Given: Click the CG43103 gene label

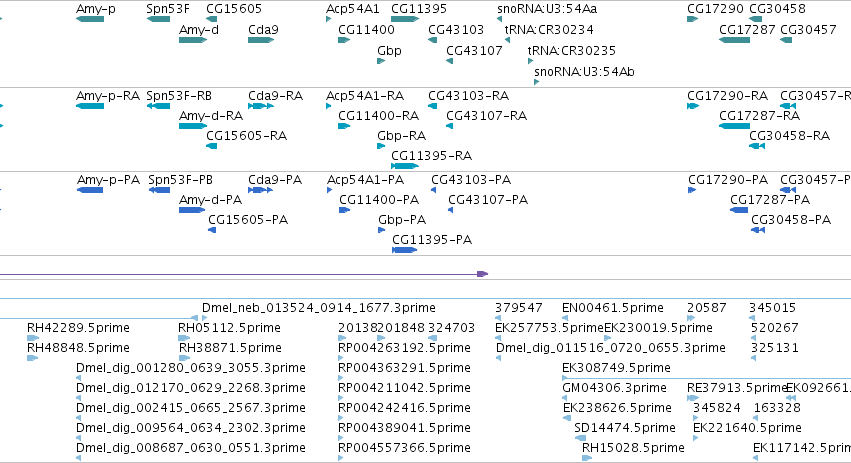Looking at the screenshot, I should pyautogui.click(x=456, y=30).
